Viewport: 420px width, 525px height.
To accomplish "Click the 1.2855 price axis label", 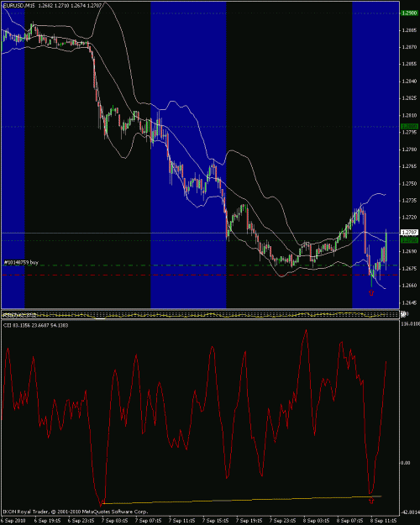I will (409, 64).
